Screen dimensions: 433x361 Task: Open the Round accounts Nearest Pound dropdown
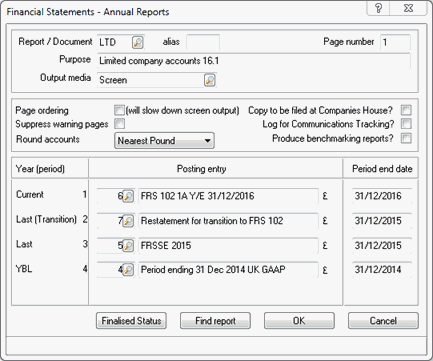(x=164, y=141)
